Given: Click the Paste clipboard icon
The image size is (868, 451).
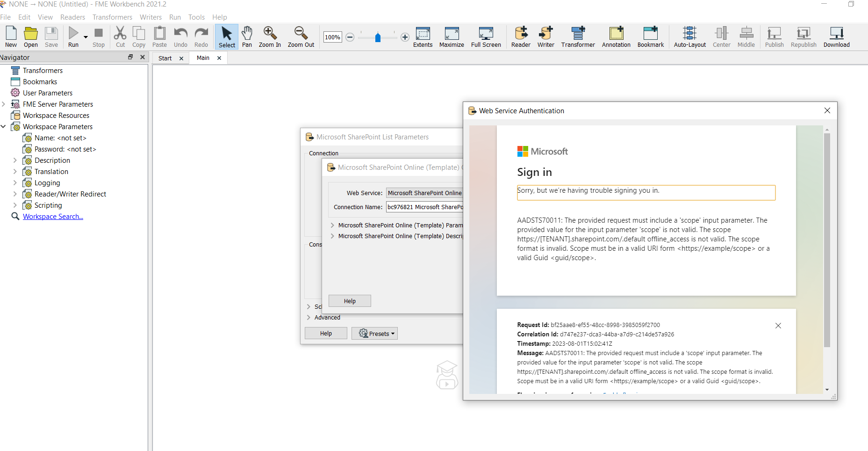Looking at the screenshot, I should point(159,37).
